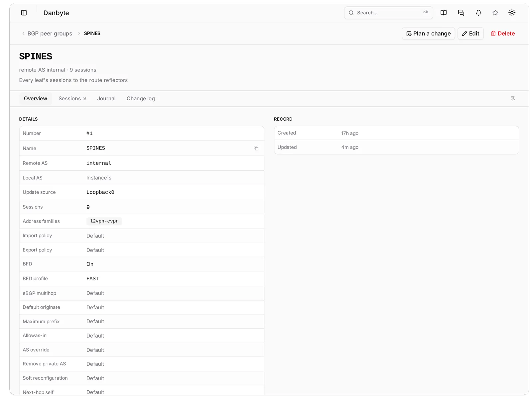Viewport: 532px width, 398px height.
Task: Click the BFD On value
Action: click(x=90, y=264)
